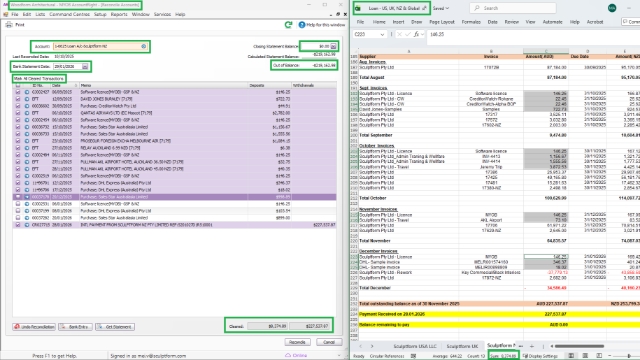Untick checkbox for QANTAS AIRWAYS row

18,113
